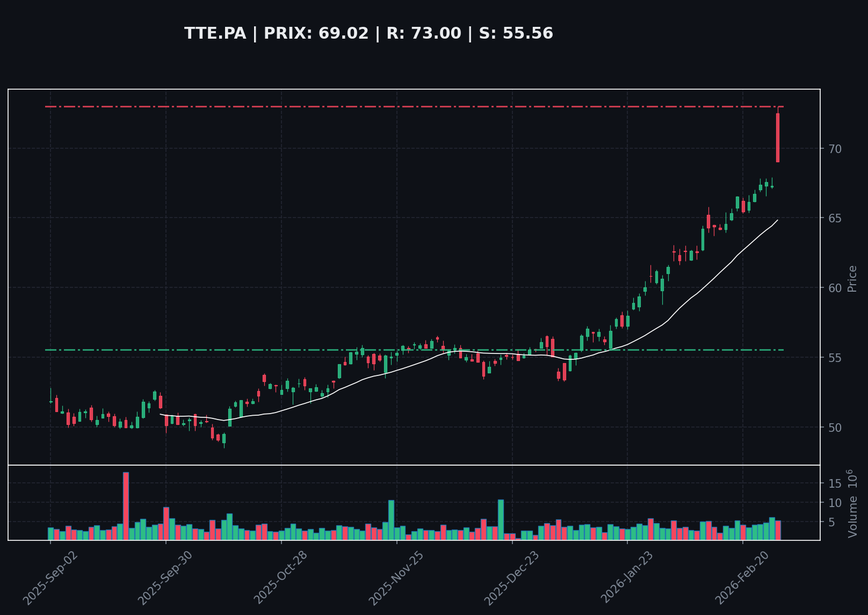Viewport: 868px width, 615px height.
Task: Click the tall green volume bar near 2025-Dec-23
Action: click(x=501, y=519)
